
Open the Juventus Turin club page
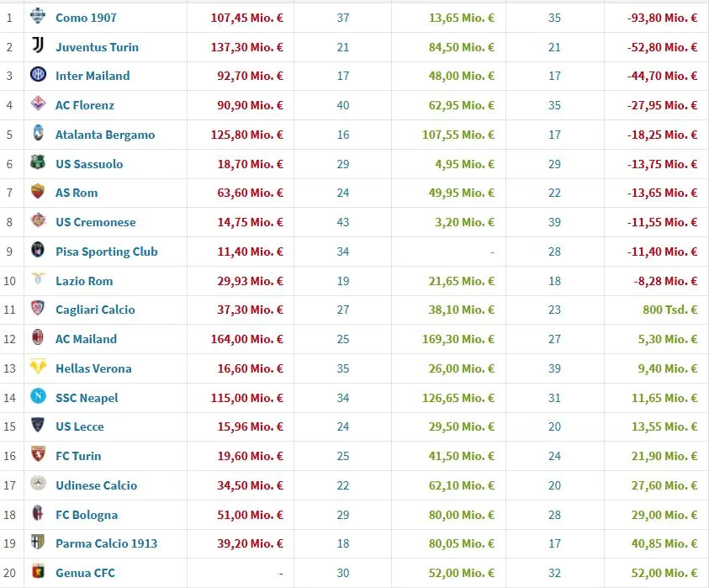coord(98,47)
